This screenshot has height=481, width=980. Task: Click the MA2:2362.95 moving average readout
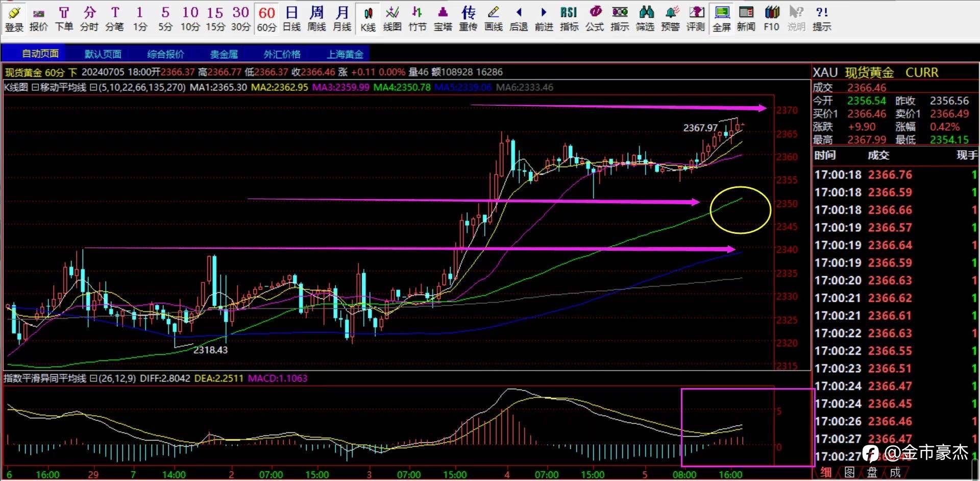[280, 87]
